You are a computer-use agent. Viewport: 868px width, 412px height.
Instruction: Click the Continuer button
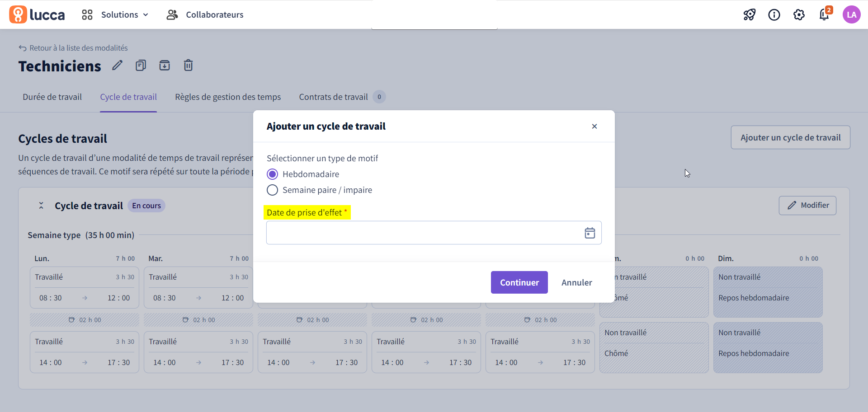[x=519, y=282]
